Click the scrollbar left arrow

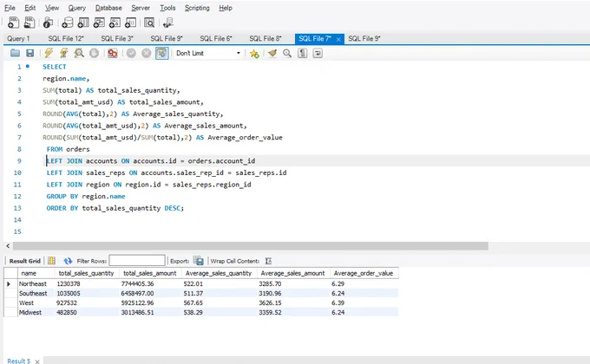pos(8,246)
